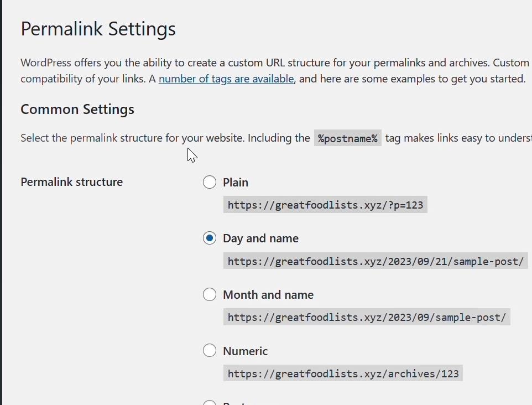Select the Day and name radio button
This screenshot has height=405, width=532.
(210, 238)
